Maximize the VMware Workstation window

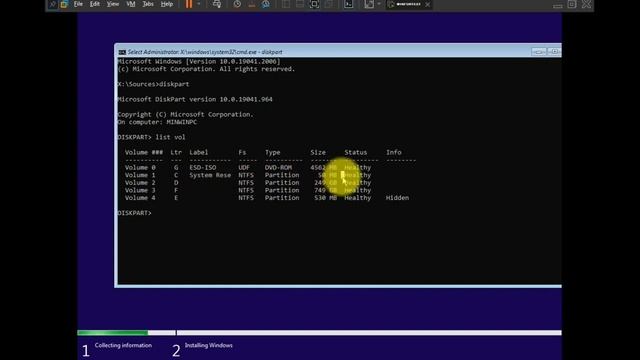(x=572, y=4)
